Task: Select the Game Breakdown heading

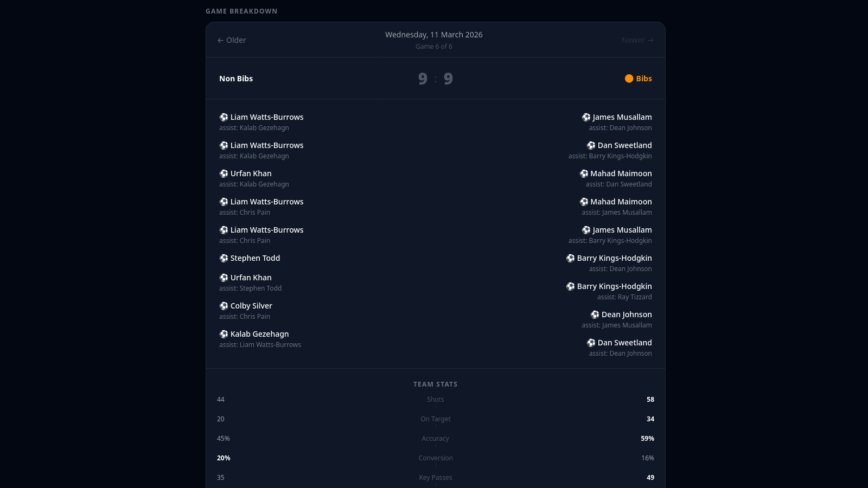Action: pyautogui.click(x=241, y=11)
